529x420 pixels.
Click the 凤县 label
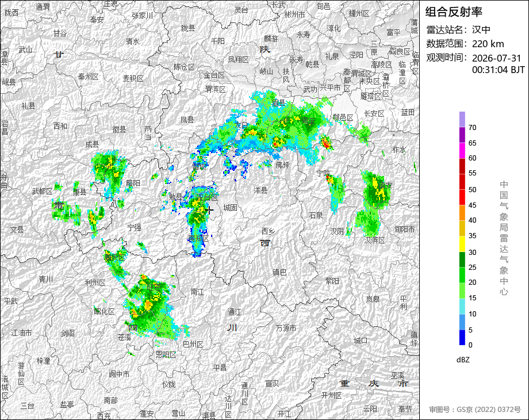(187, 120)
